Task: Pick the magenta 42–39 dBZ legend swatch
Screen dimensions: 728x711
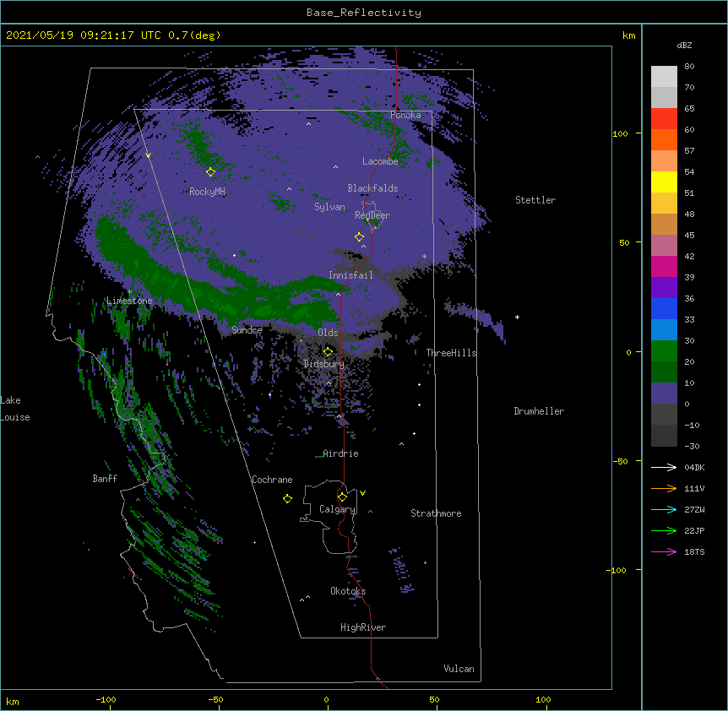Action: (x=664, y=266)
